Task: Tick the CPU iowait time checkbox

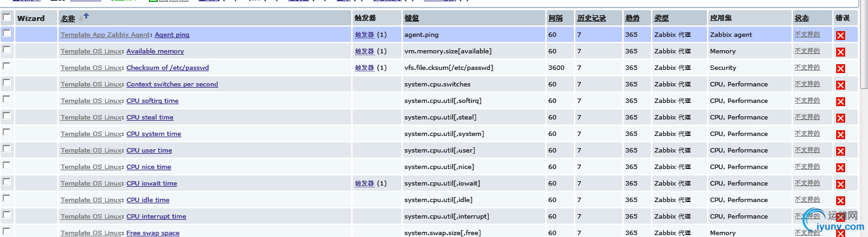Action: coord(6,182)
